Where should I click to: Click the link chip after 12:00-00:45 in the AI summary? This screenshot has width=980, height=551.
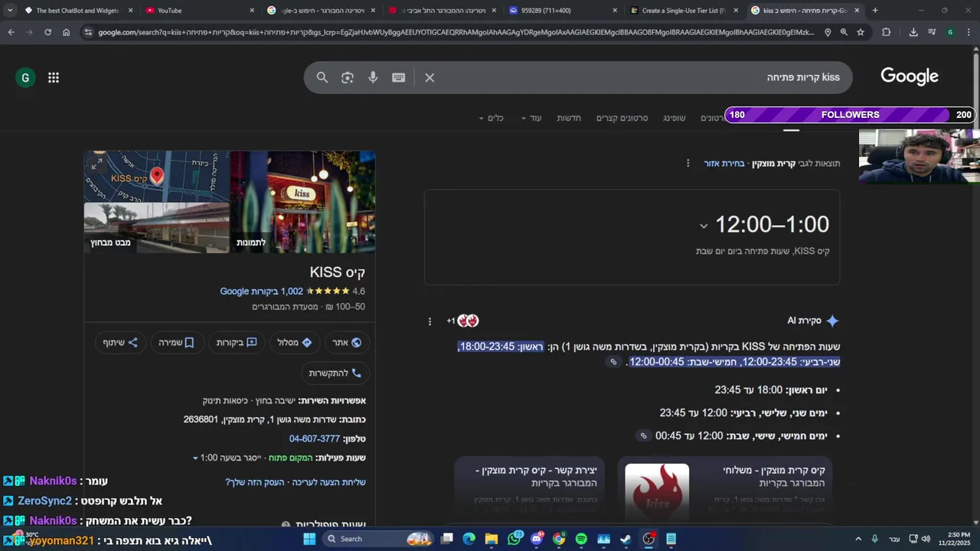(x=612, y=362)
